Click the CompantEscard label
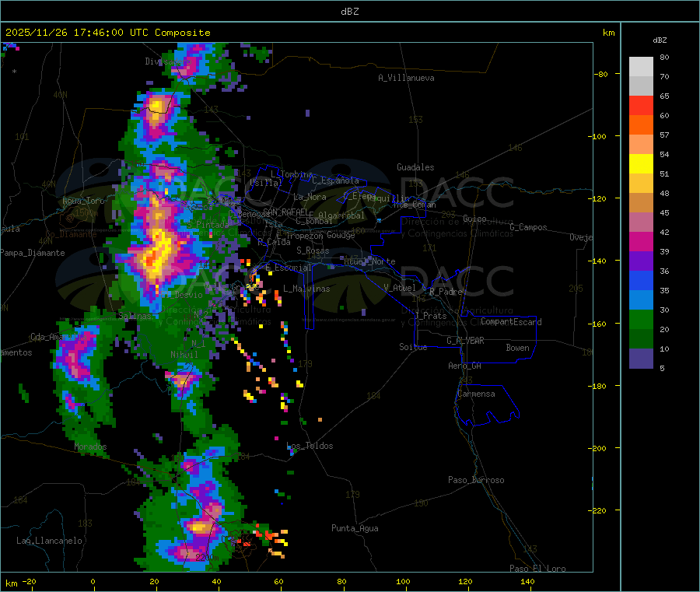 511,322
